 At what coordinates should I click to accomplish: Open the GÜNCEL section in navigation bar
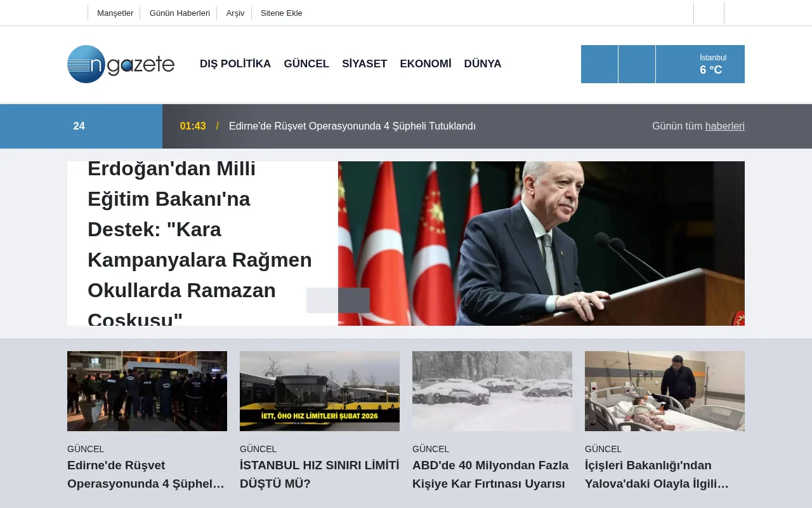(x=306, y=63)
